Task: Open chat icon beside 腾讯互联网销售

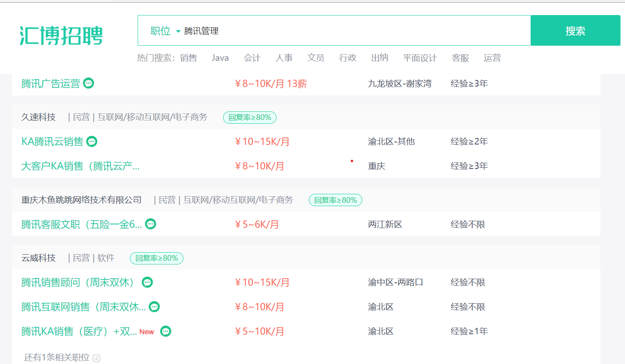Action: (x=154, y=307)
